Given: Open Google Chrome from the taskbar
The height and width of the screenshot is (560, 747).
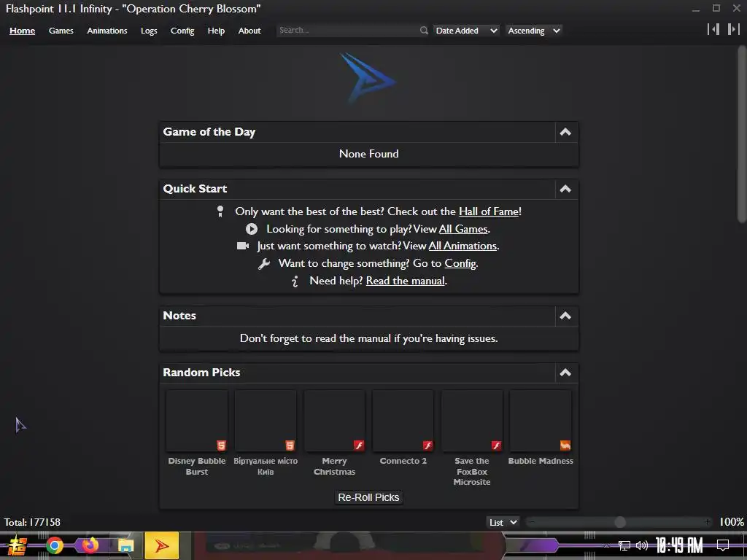Looking at the screenshot, I should coord(54,545).
